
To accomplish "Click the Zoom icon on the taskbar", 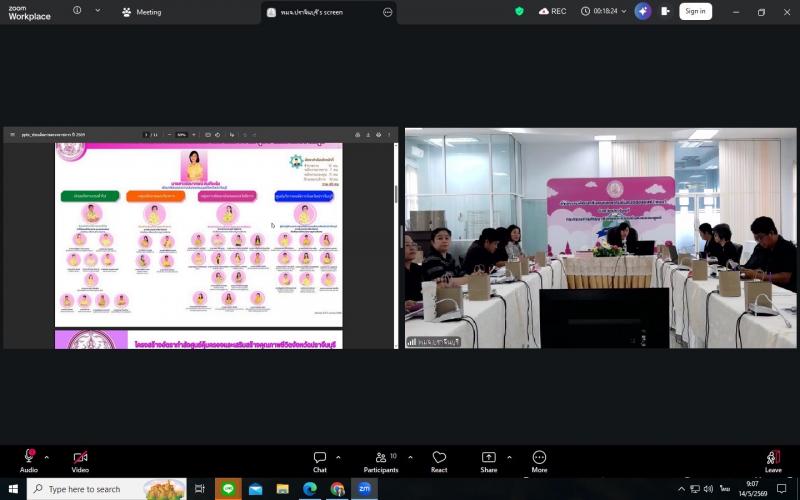I will click(x=364, y=489).
